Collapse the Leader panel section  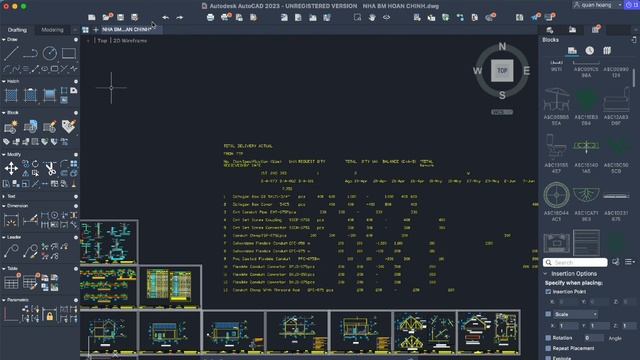(x=4, y=237)
